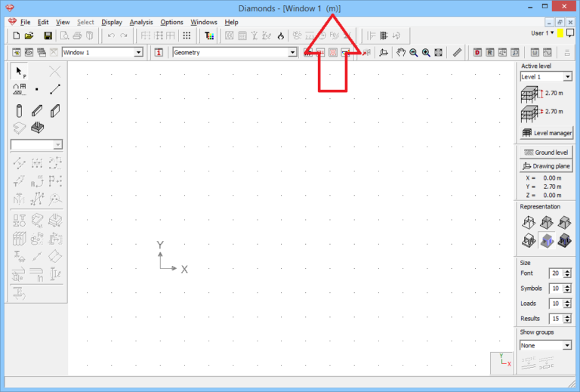Open a project with the folder icon
The width and height of the screenshot is (580, 392).
coord(29,35)
